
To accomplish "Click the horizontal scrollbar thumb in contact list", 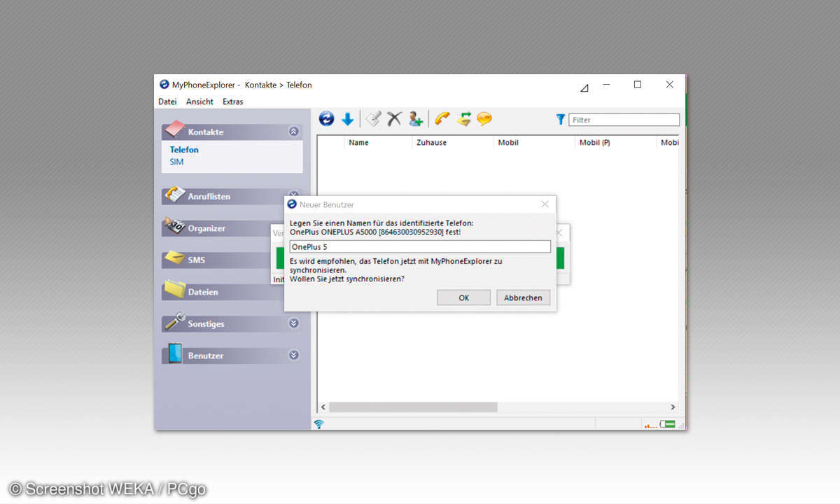I will (x=413, y=407).
